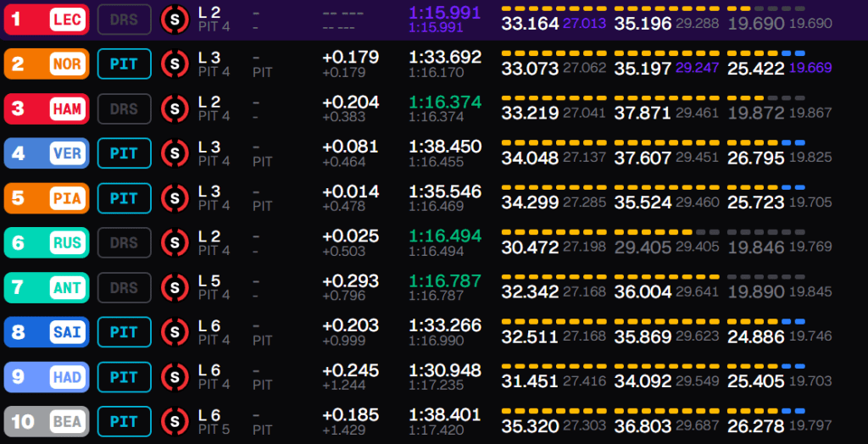Select the position 3 HAM driver tag
Viewport: 868px width, 444px height.
[x=47, y=108]
